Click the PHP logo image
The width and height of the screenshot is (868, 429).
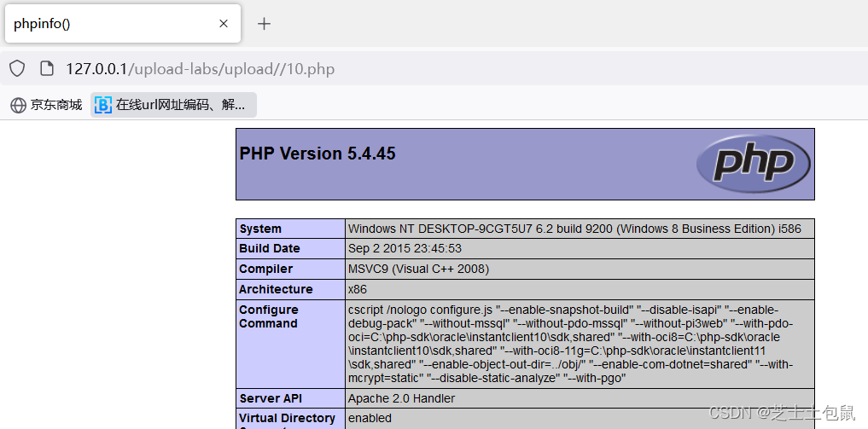pyautogui.click(x=754, y=163)
